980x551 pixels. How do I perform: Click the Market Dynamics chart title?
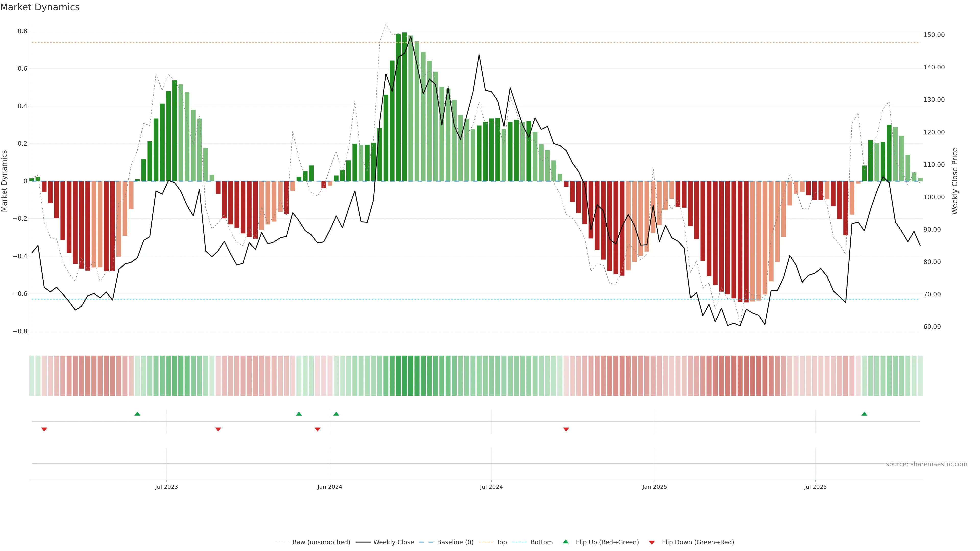40,7
